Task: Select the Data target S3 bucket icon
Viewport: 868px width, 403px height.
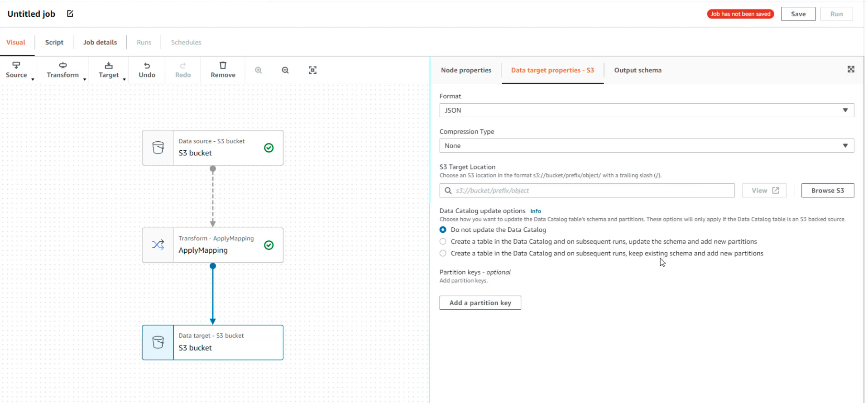Action: 158,342
